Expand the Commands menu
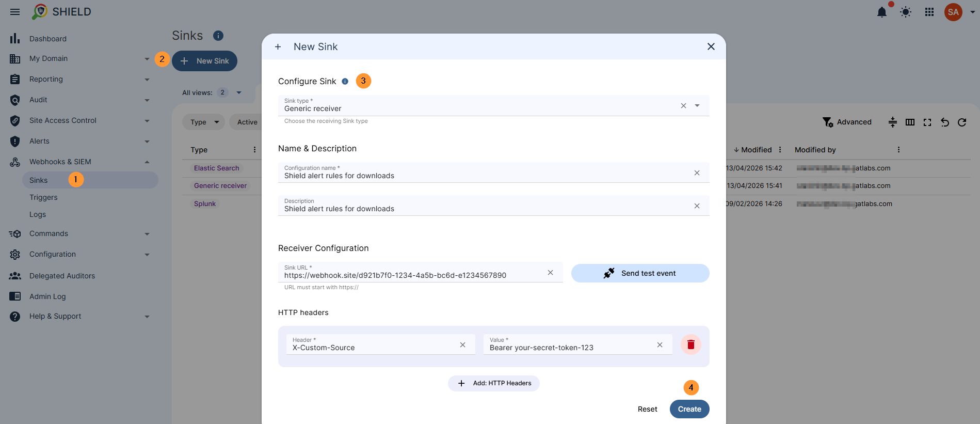The width and height of the screenshot is (980, 424). pos(147,234)
